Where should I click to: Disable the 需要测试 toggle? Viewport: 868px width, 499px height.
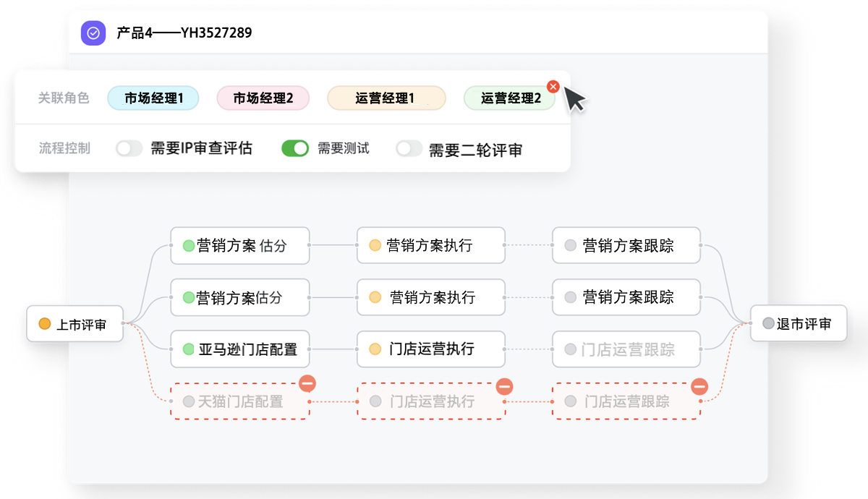coord(295,148)
